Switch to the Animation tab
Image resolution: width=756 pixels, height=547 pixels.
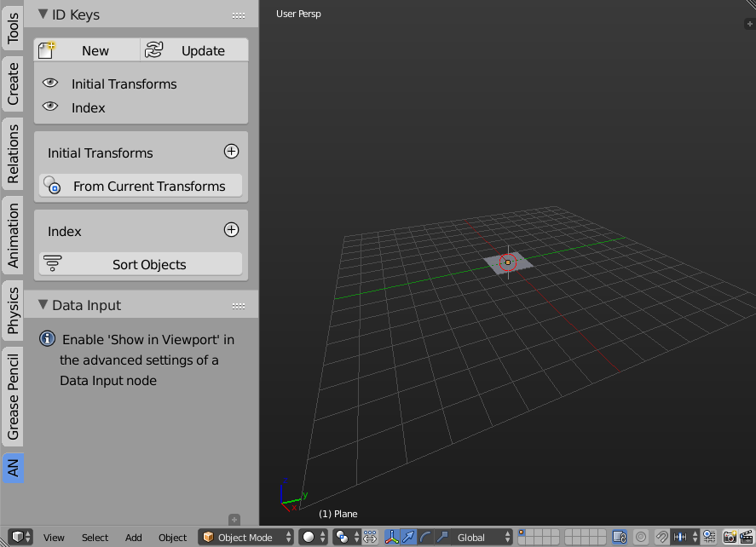pyautogui.click(x=13, y=235)
